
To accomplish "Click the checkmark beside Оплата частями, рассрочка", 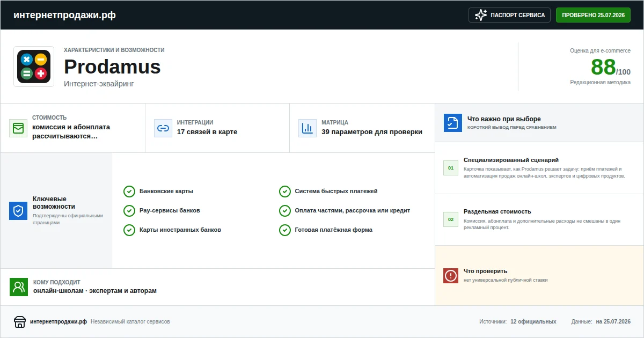I will [285, 211].
